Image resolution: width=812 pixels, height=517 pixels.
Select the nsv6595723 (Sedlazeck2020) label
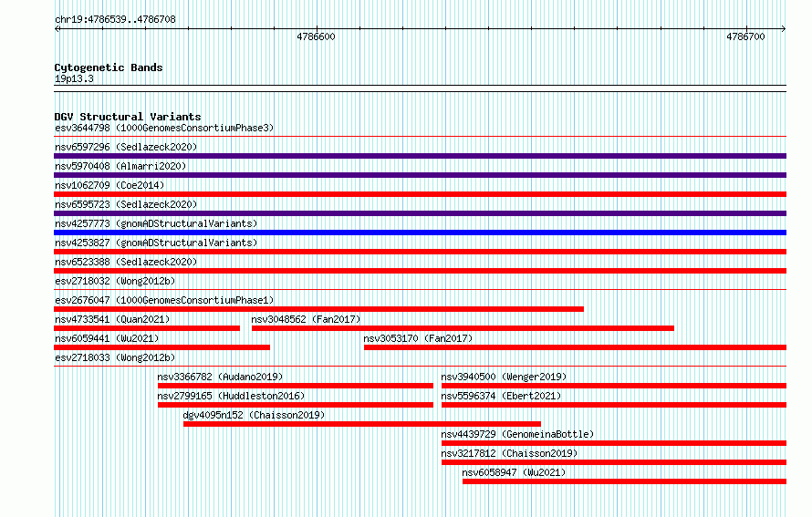click(x=126, y=204)
